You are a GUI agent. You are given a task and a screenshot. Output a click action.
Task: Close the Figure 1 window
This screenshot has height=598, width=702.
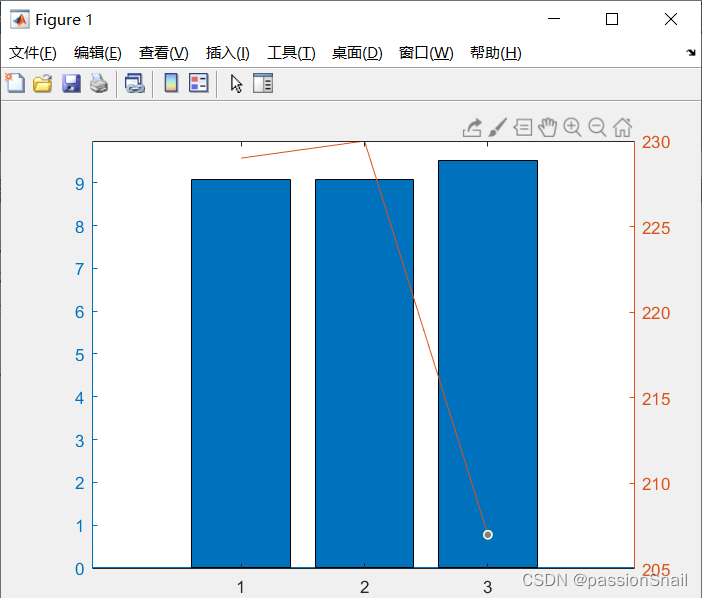pos(671,19)
